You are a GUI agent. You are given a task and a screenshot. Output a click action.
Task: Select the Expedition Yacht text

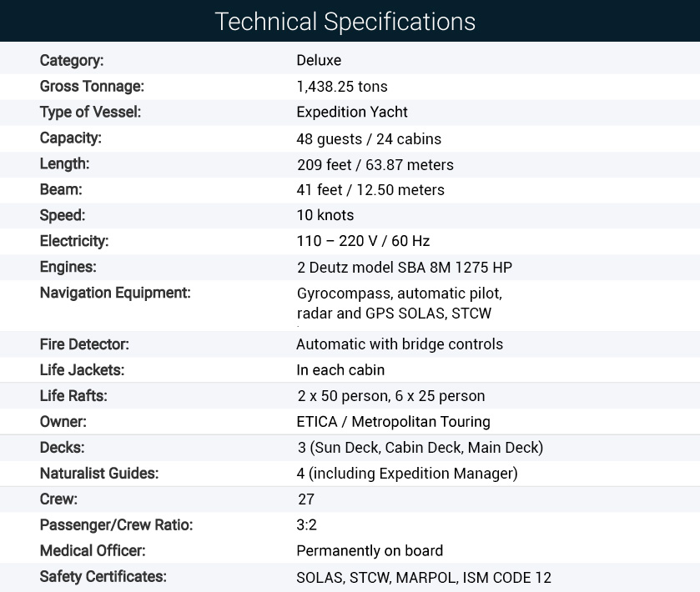[x=352, y=112]
